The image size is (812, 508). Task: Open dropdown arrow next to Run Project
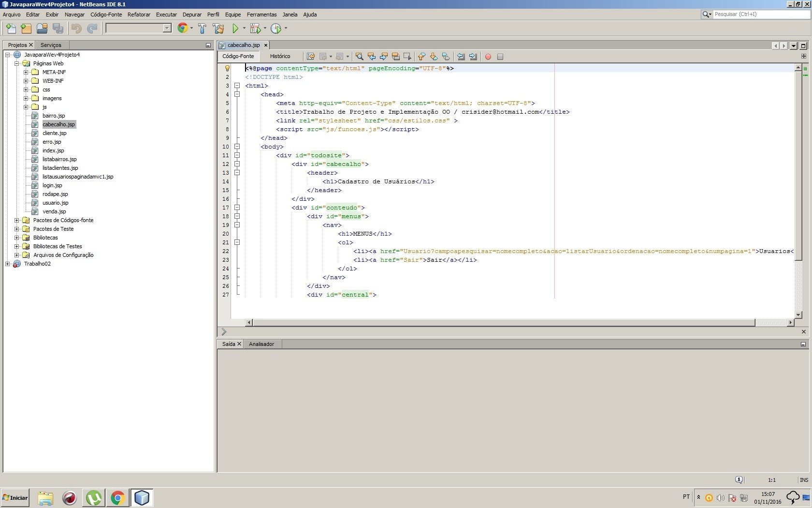tap(244, 28)
